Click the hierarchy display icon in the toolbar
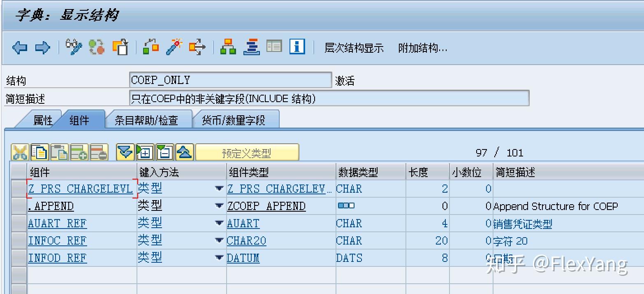Image resolution: width=644 pixels, height=294 pixels. [x=228, y=47]
